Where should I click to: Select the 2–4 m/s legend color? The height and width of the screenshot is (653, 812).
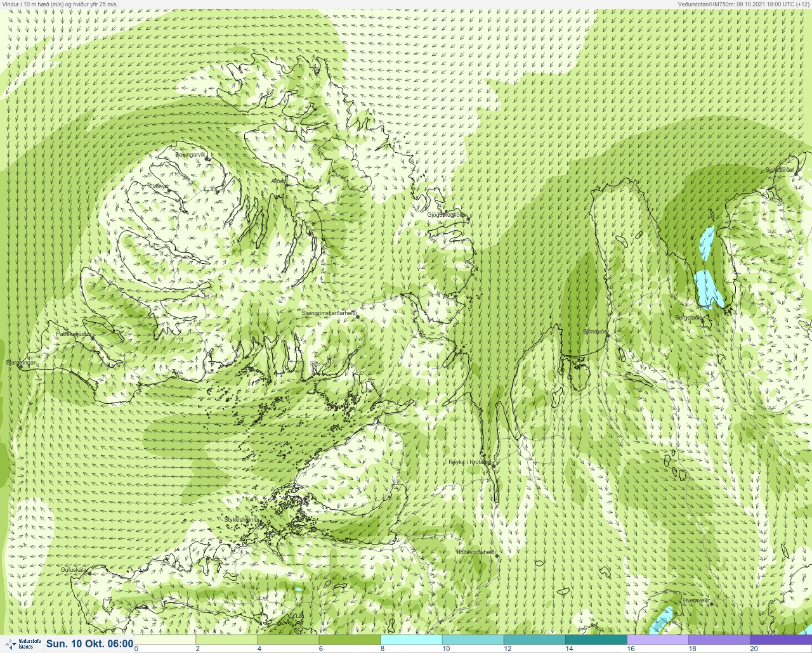226,640
